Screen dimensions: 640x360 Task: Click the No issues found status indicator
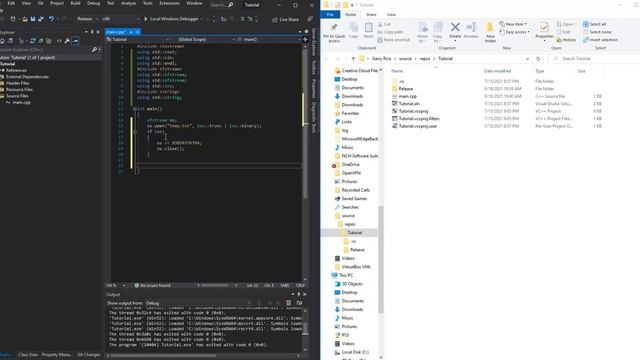click(x=153, y=285)
